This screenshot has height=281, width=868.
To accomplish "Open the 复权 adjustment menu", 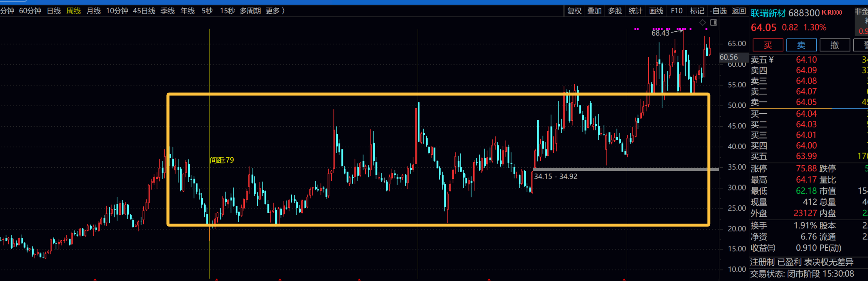I will [x=574, y=11].
